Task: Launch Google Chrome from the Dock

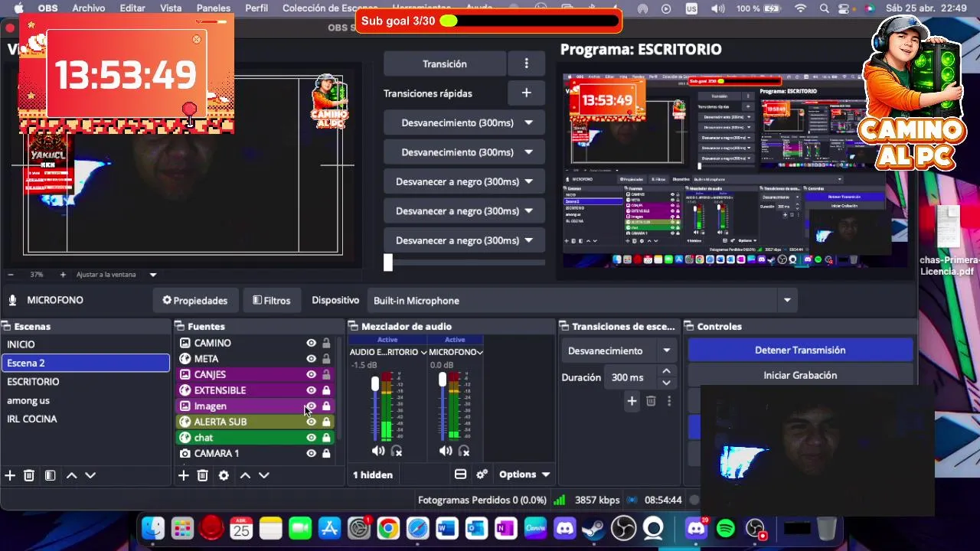Action: [x=388, y=528]
